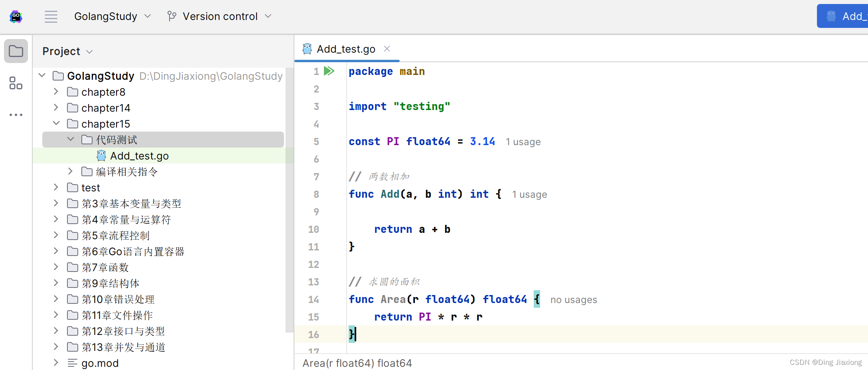Collapse the GolangStudy root folder
The image size is (868, 370).
pos(42,75)
